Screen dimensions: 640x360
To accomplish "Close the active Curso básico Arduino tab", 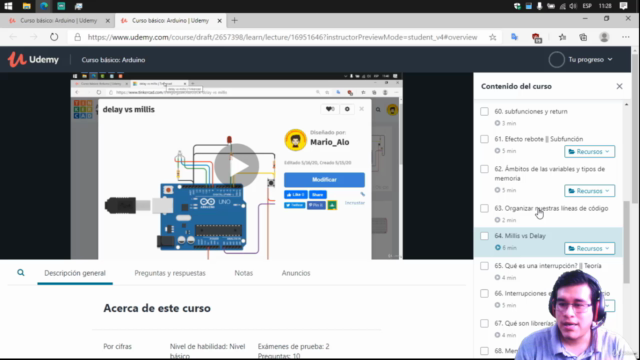I will coord(219,20).
